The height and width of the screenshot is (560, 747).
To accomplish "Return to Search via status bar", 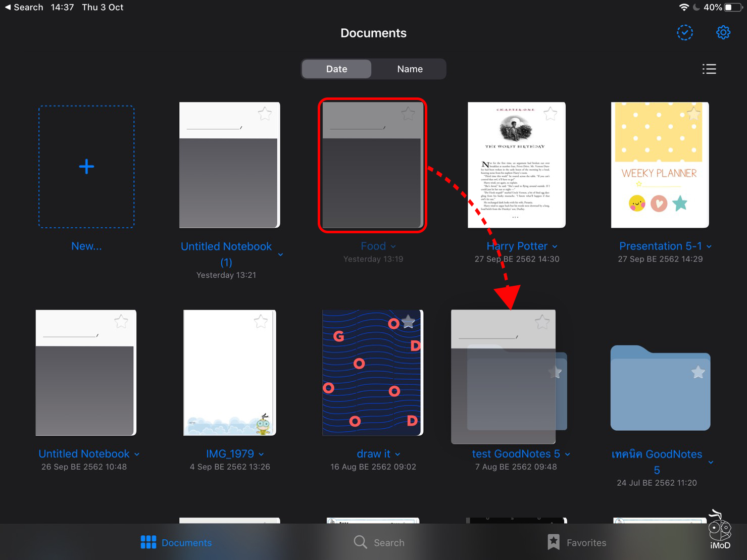I will click(x=24, y=7).
